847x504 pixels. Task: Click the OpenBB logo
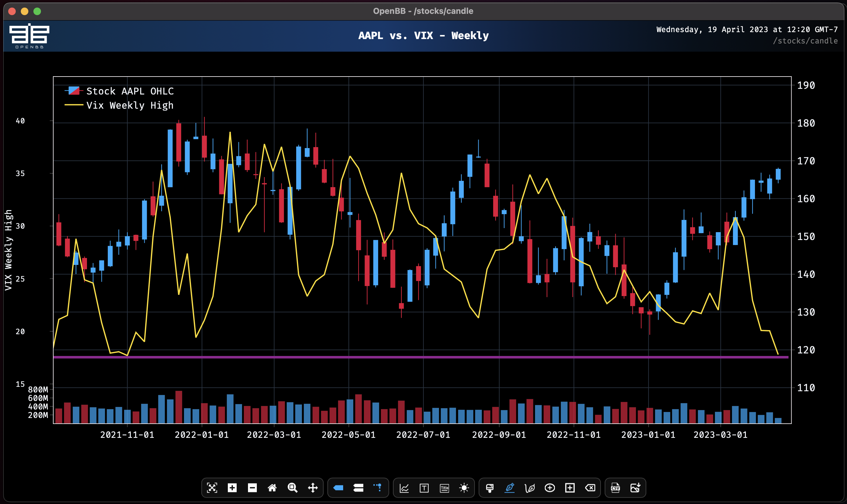[29, 36]
